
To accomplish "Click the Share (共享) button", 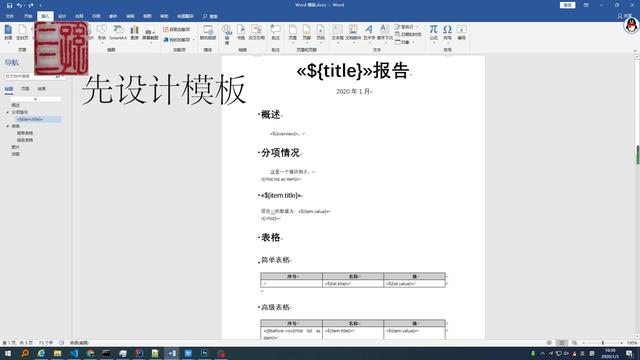I will (625, 16).
